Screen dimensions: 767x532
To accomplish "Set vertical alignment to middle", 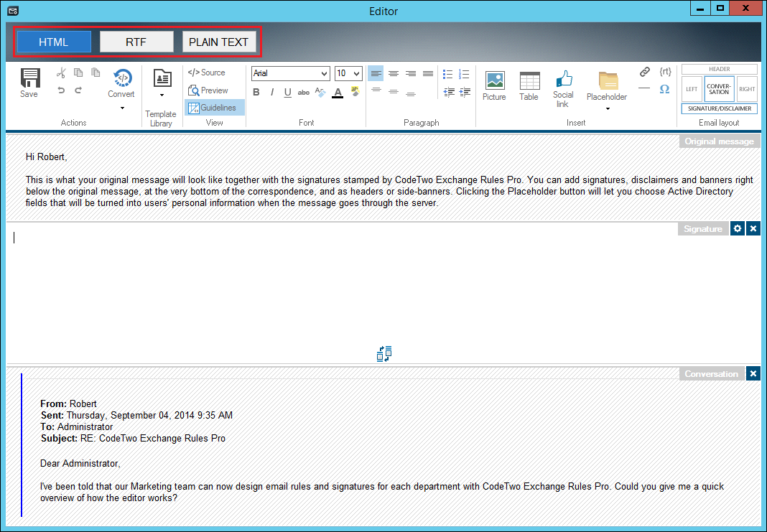I will 394,91.
